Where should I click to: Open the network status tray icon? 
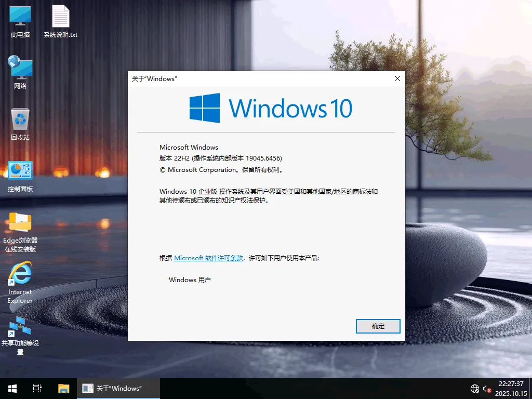pos(474,388)
